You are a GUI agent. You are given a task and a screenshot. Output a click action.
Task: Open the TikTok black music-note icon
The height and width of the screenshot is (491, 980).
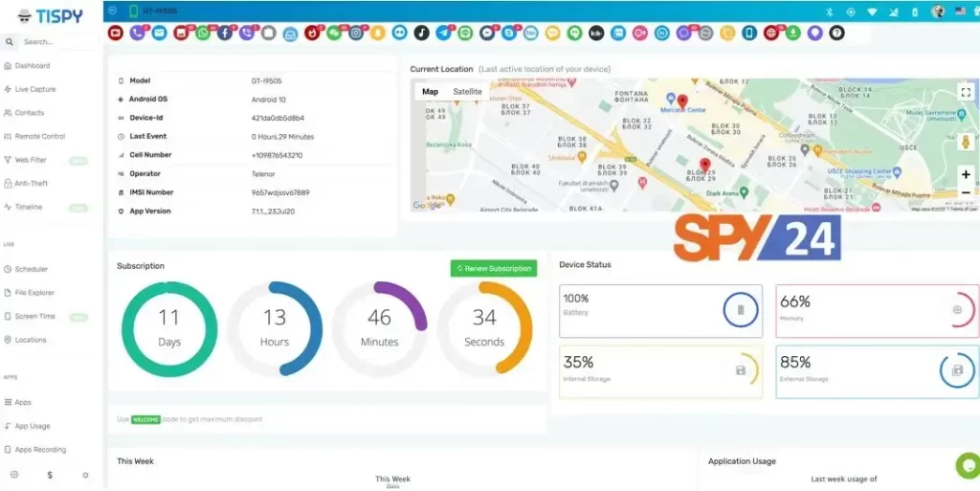tap(422, 33)
